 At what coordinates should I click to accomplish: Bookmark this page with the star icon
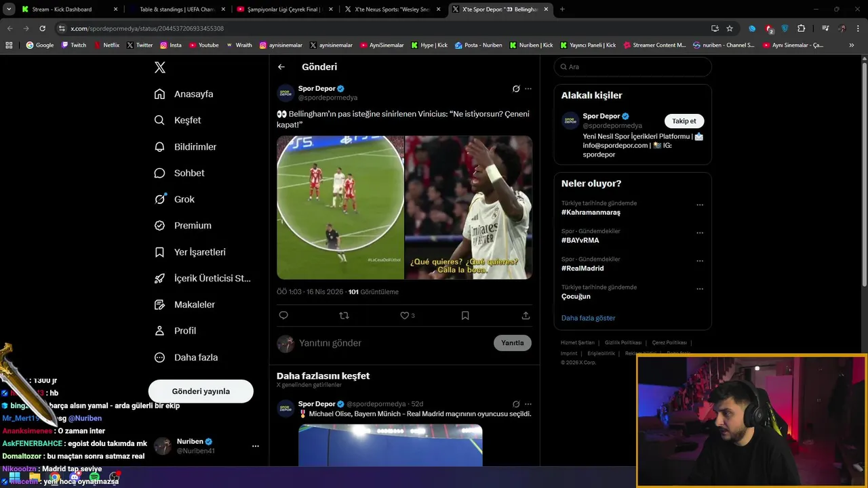730,28
